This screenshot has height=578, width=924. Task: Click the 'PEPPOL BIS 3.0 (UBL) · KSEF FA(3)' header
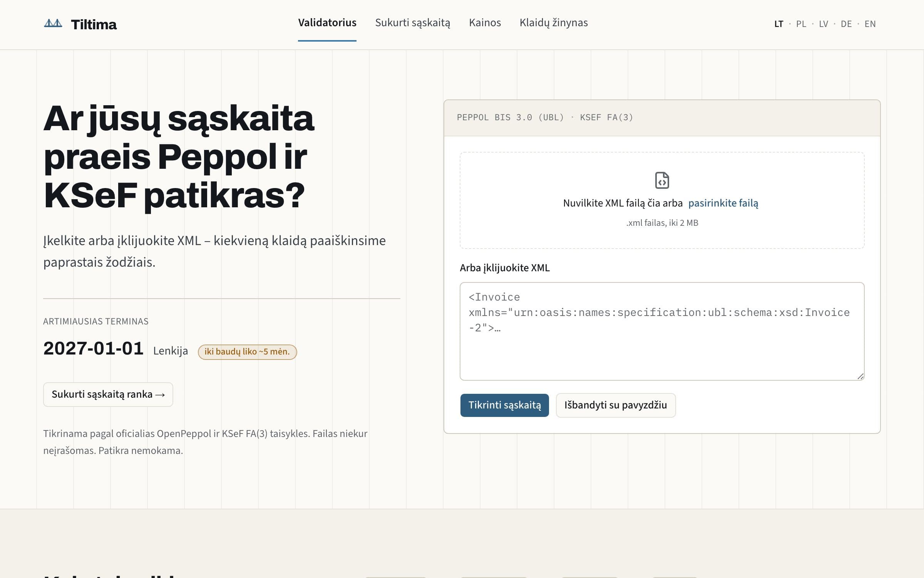coord(545,117)
